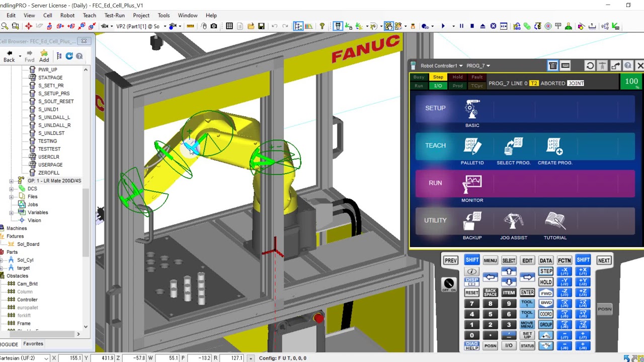
Task: Expand the target part node
Action: tap(2, 268)
